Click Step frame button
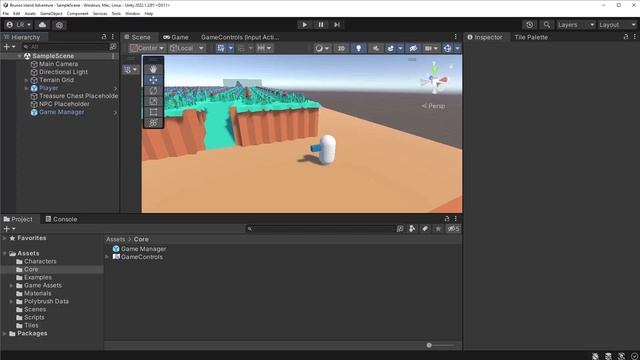 pyautogui.click(x=337, y=25)
